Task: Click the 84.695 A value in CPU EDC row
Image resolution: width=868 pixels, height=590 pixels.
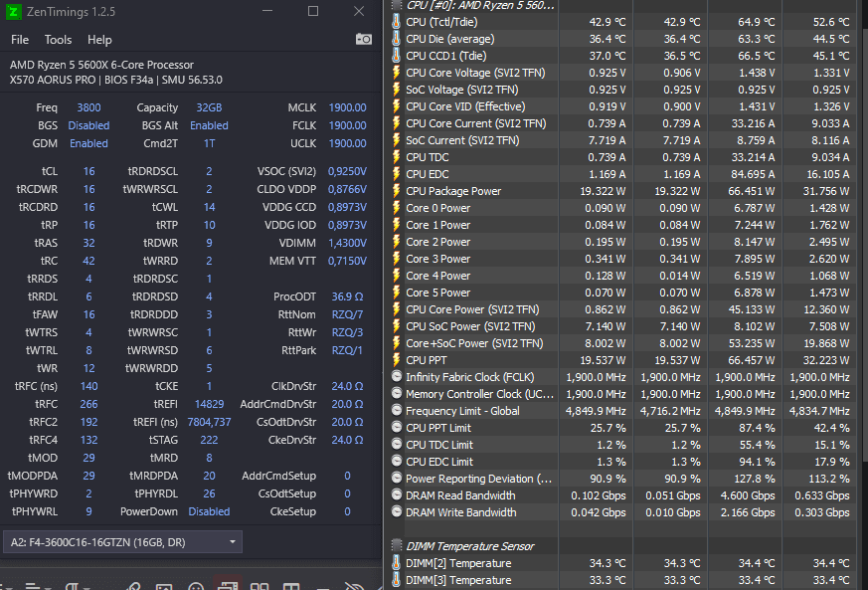Action: 753,174
